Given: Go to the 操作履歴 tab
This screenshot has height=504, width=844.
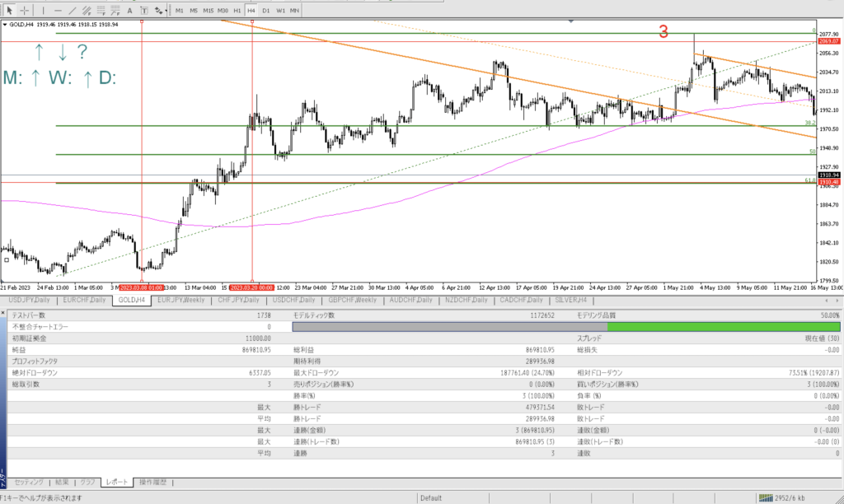Looking at the screenshot, I should pyautogui.click(x=152, y=482).
